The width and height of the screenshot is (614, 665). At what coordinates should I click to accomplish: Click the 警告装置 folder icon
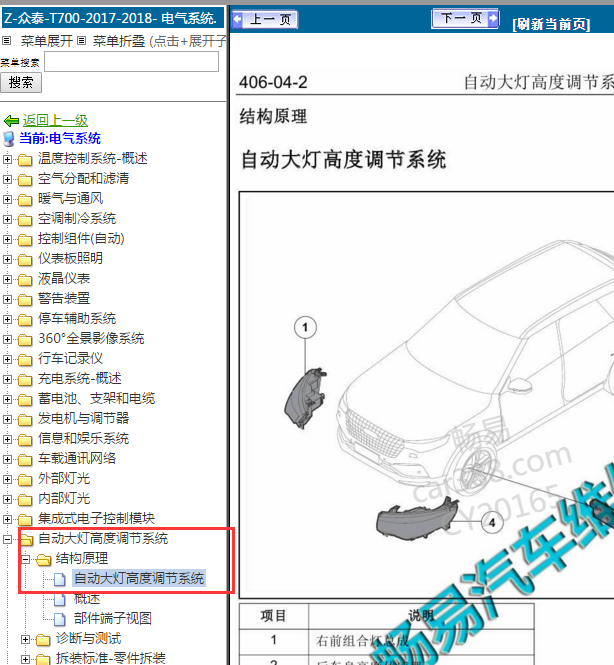[25, 299]
